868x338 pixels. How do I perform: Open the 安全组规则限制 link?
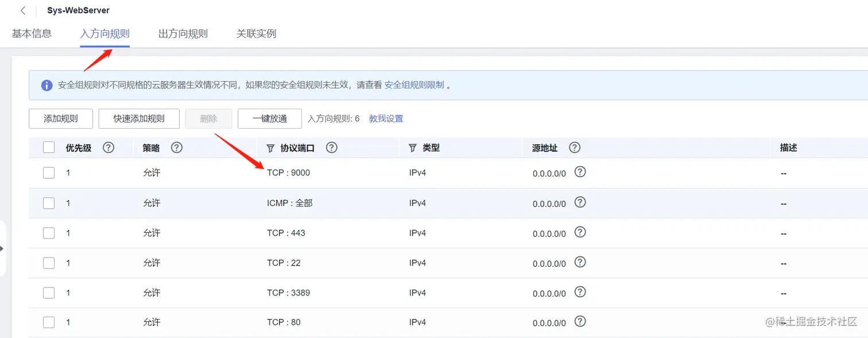point(414,84)
